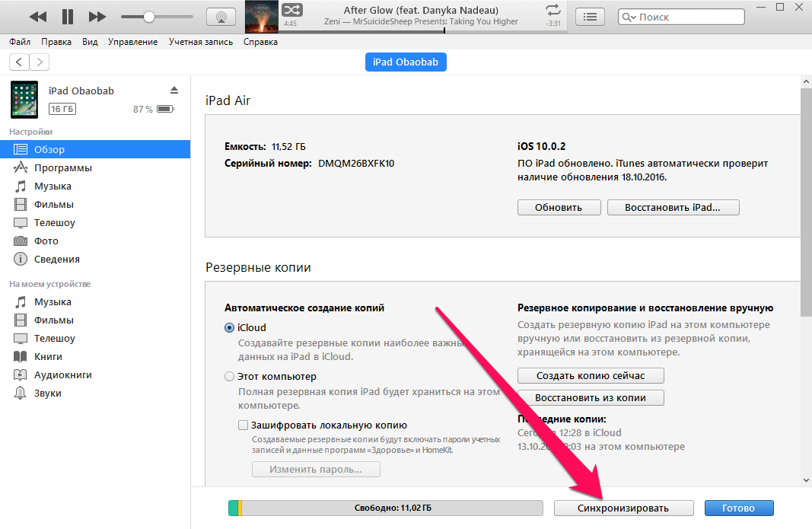
Task: Go back to the previous track
Action: tap(37, 16)
